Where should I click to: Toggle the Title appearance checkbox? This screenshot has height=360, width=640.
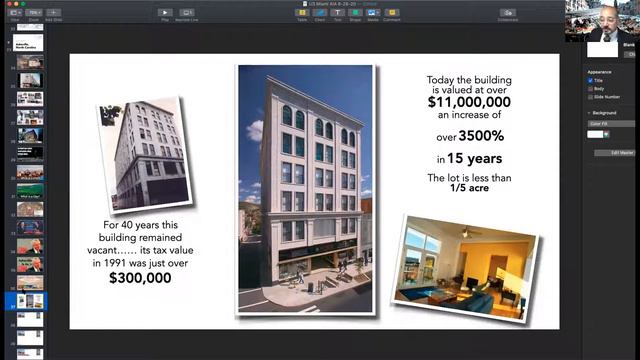click(590, 81)
